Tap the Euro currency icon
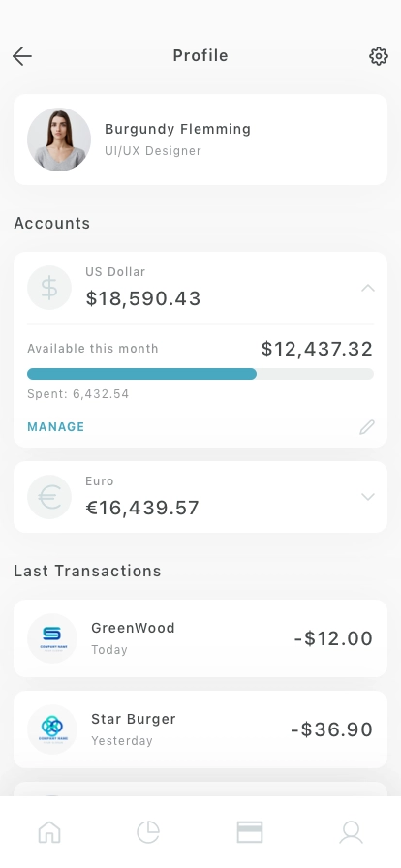The image size is (401, 868). coord(49,497)
